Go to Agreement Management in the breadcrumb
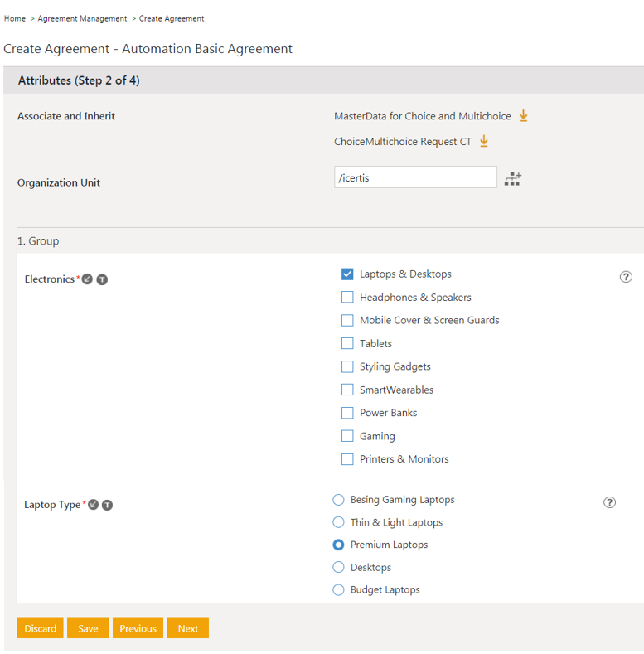This screenshot has width=644, height=654. click(82, 18)
